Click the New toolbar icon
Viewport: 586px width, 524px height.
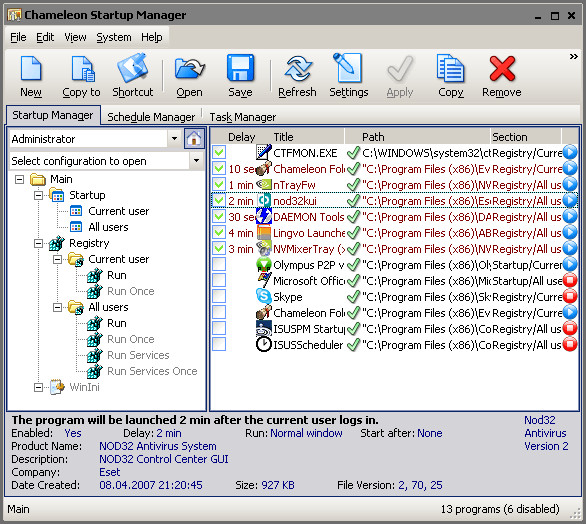(31, 76)
